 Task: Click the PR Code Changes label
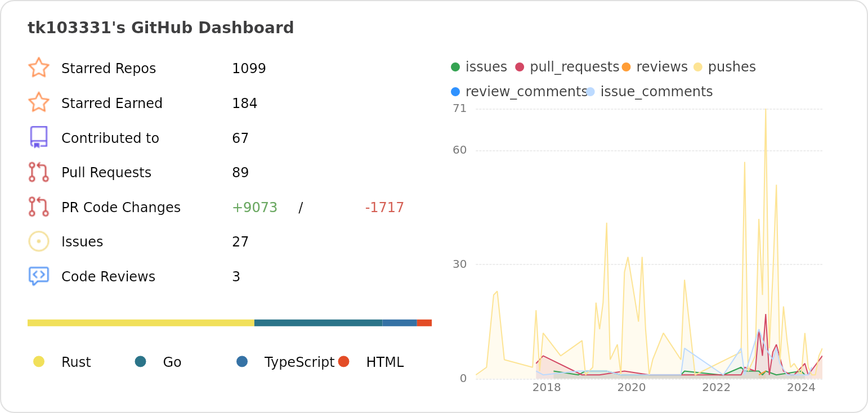121,208
